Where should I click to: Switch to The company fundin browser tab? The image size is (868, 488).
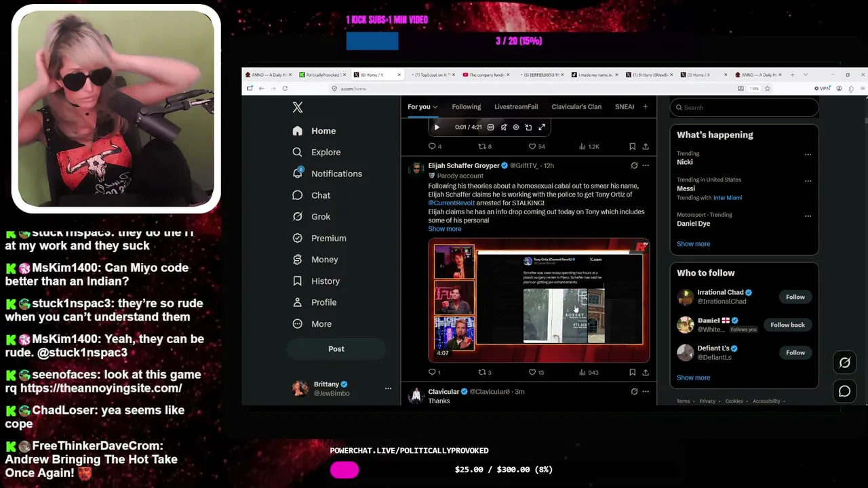pos(486,75)
